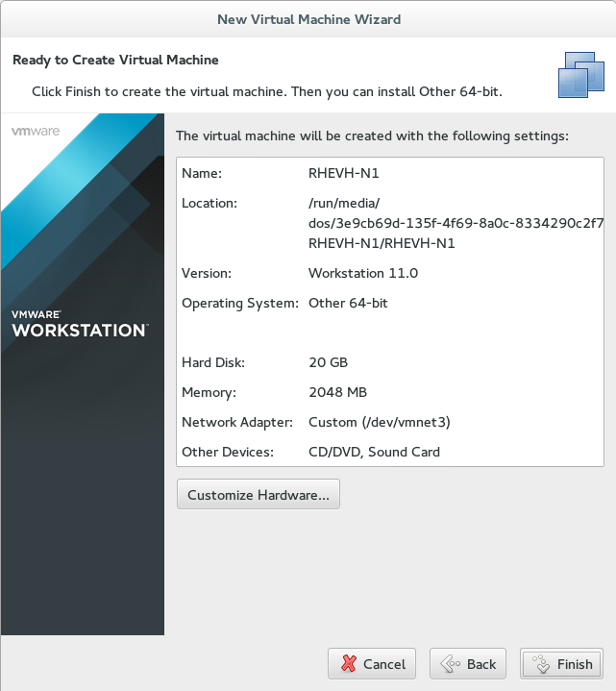Click the Ready to Create Virtual Machine heading

[x=115, y=60]
